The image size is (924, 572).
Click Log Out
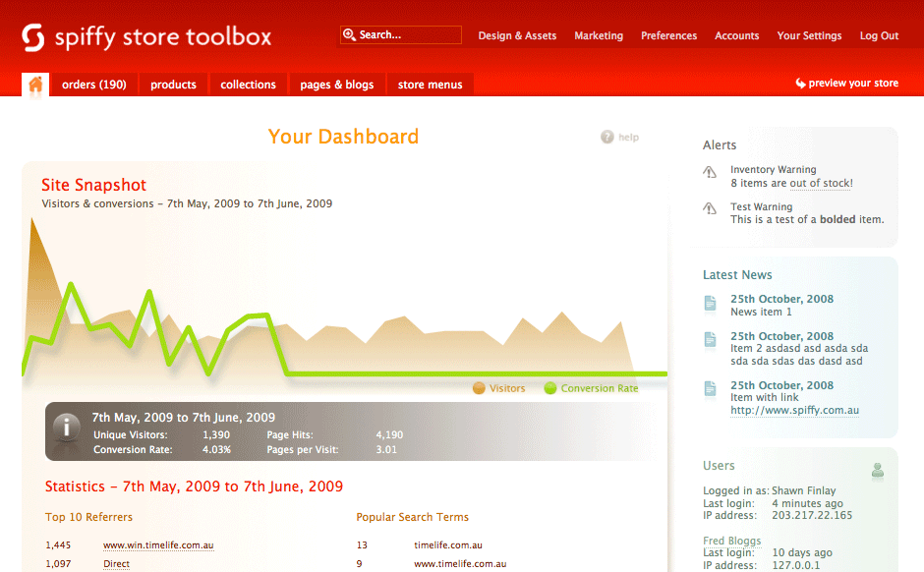click(x=879, y=35)
